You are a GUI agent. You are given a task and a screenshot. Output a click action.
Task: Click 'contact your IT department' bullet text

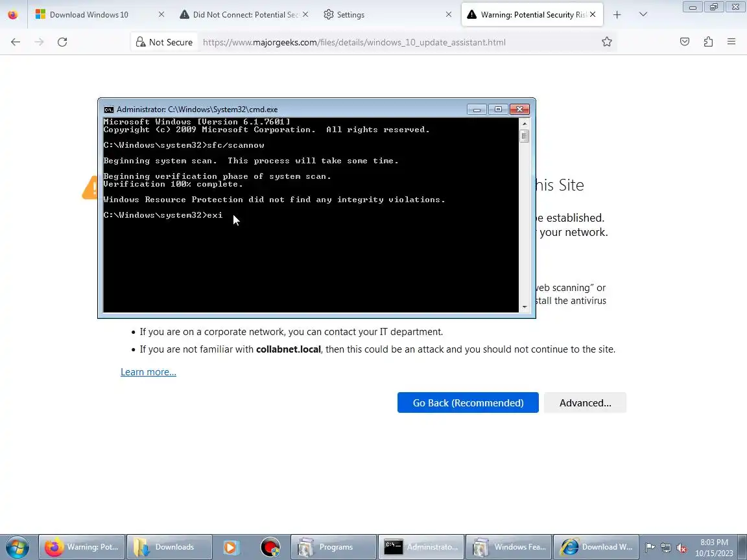[291, 332]
